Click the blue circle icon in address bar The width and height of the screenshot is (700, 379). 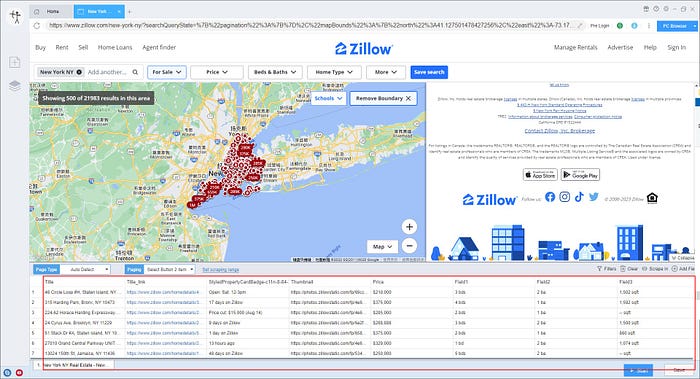634,26
